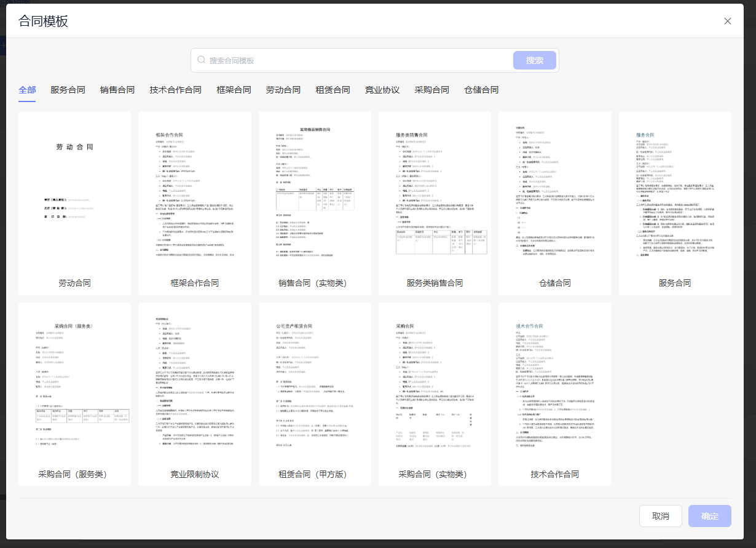Click the 确定 confirm button
The width and height of the screenshot is (756, 548).
[709, 516]
